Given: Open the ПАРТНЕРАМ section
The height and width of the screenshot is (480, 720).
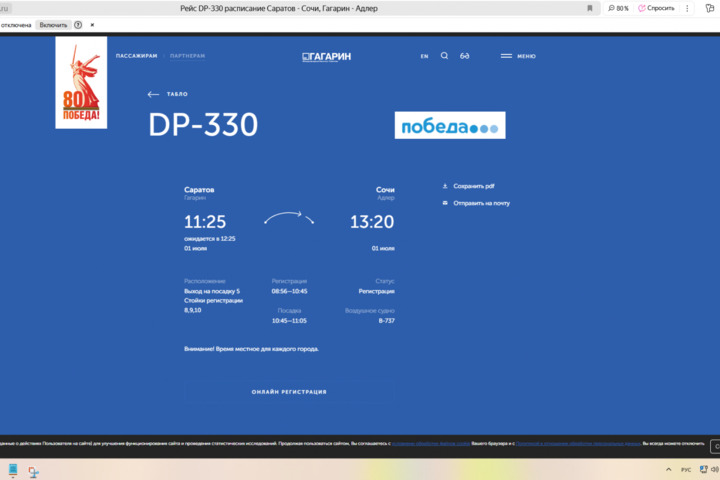Looking at the screenshot, I should (x=187, y=56).
